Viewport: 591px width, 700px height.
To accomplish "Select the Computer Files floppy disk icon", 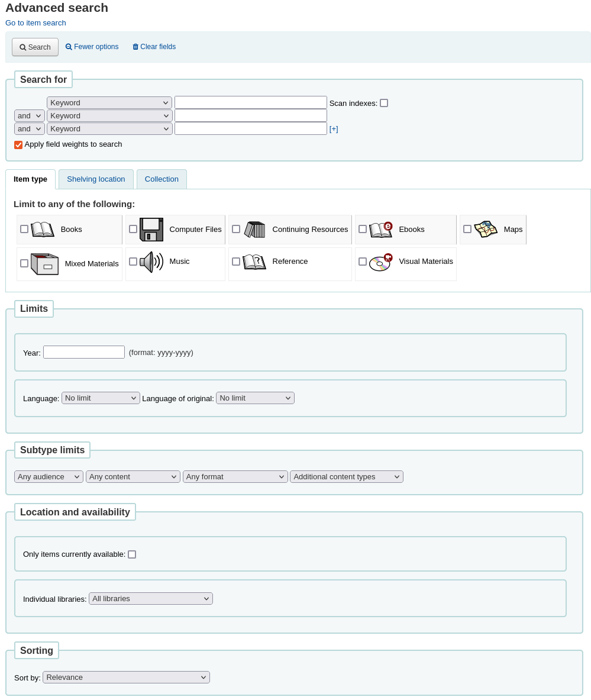I will [x=151, y=229].
